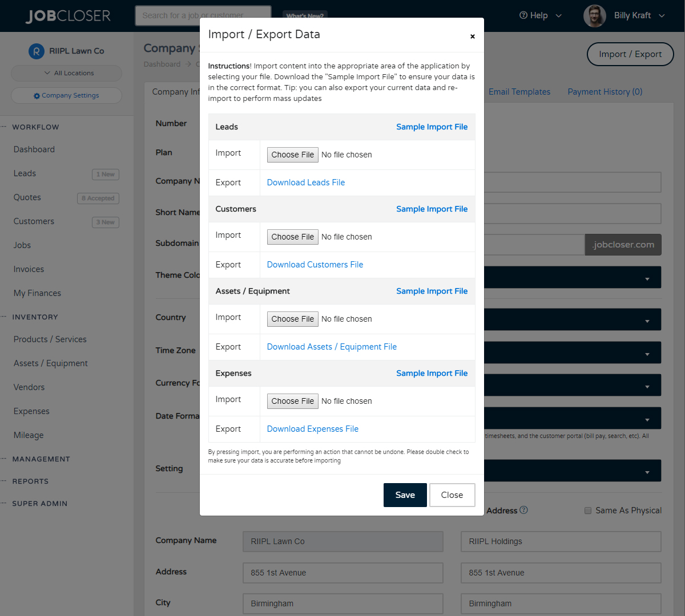The width and height of the screenshot is (685, 616).
Task: Open the Billy Kraft user menu chevron
Action: click(662, 16)
